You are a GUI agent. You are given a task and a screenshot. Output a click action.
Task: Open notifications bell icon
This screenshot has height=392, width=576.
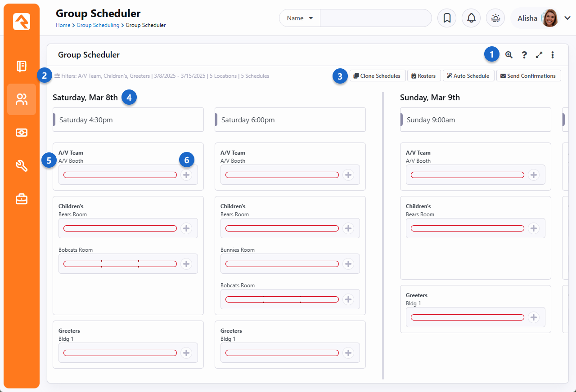(x=471, y=18)
